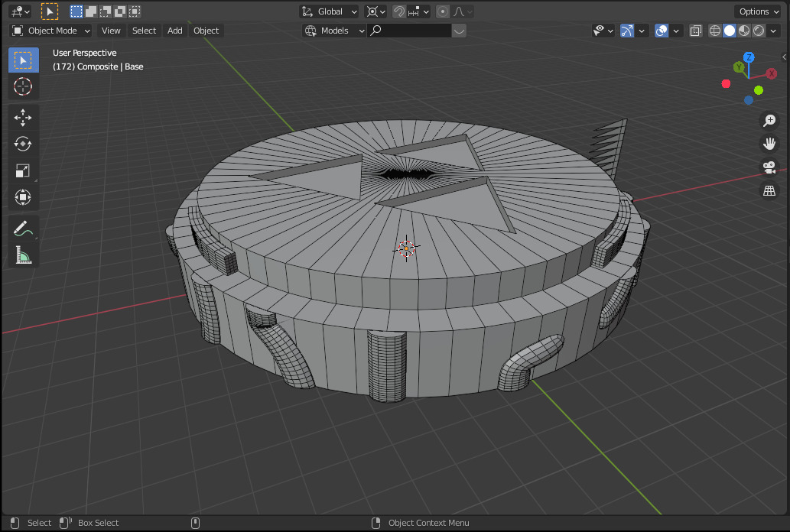Open the Object menu
The width and height of the screenshot is (790, 532).
[206, 31]
